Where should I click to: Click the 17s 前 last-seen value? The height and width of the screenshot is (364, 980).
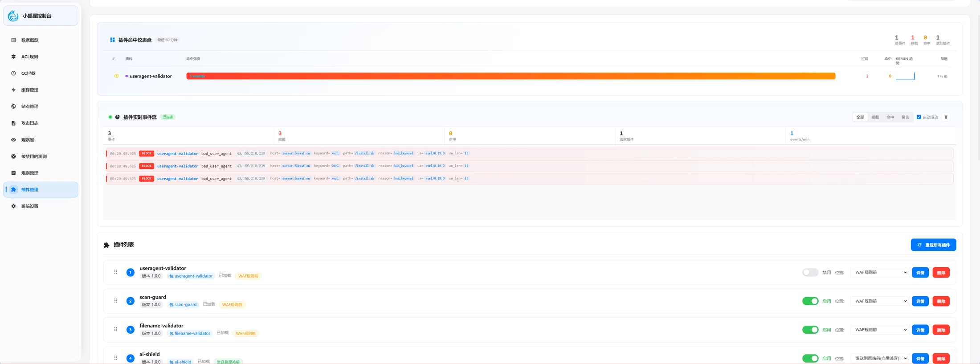pyautogui.click(x=942, y=76)
